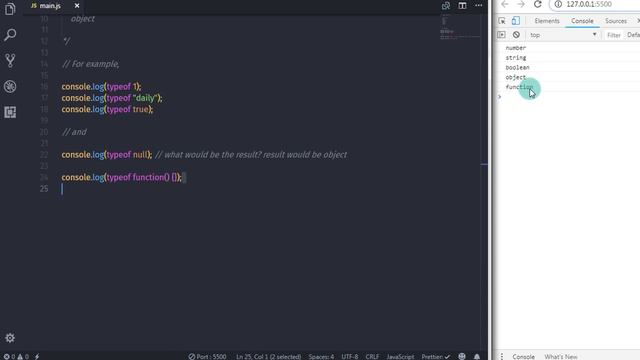Activate DevTools inspect element icon

(502, 21)
